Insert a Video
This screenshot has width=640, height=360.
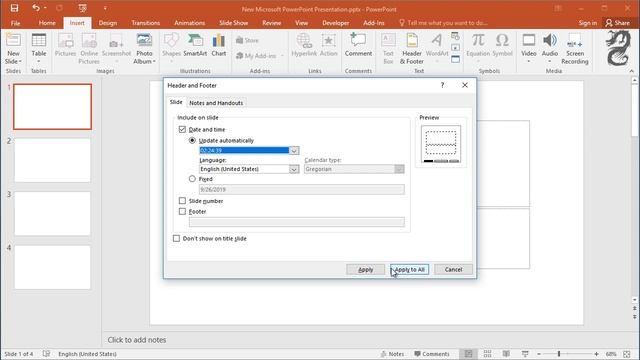point(529,49)
